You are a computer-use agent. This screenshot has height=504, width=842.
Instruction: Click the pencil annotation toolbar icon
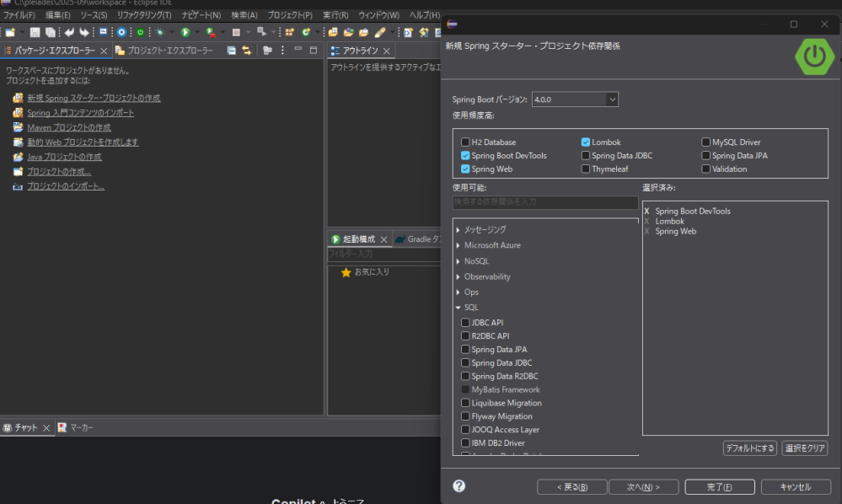(380, 32)
